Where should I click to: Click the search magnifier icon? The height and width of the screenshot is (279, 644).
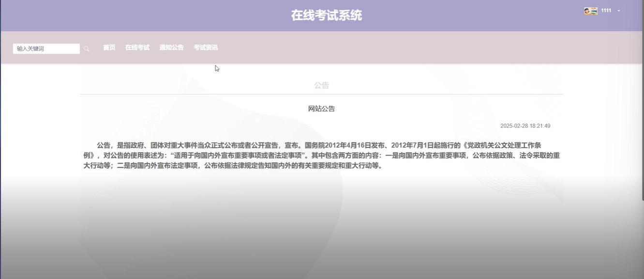(x=87, y=49)
